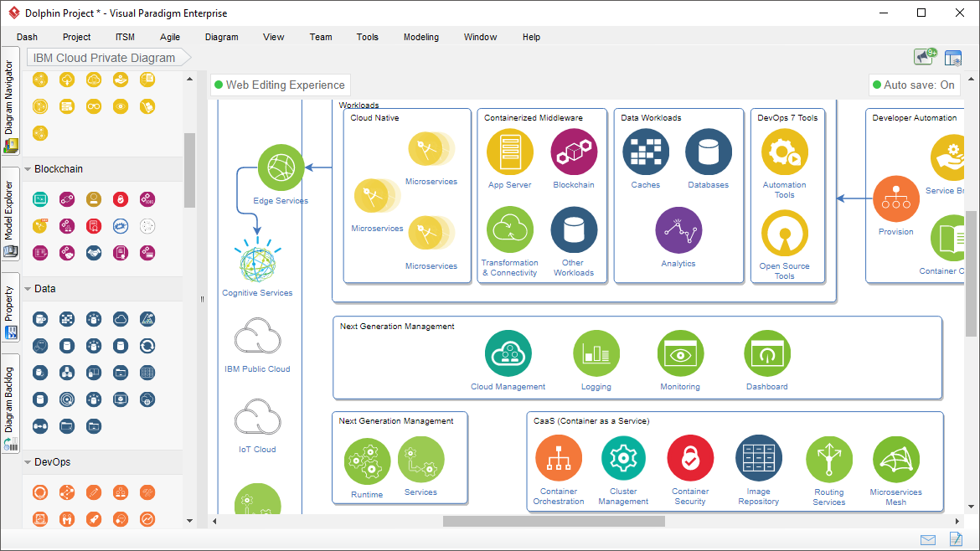Open the Project menu
Viewport: 980px width, 551px height.
pos(76,37)
